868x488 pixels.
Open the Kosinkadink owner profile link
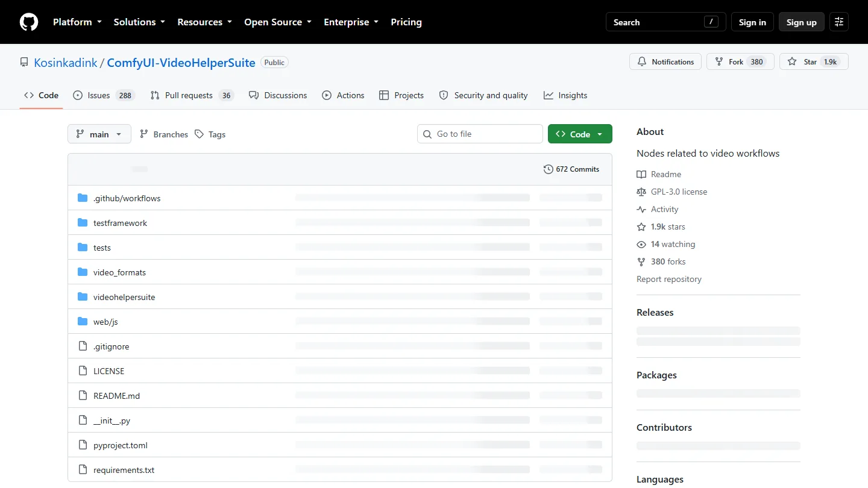[66, 63]
